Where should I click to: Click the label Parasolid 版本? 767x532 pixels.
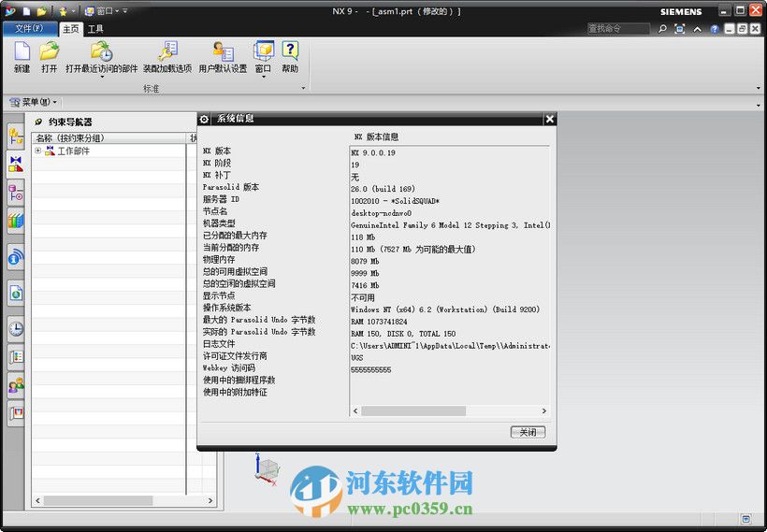click(x=231, y=187)
